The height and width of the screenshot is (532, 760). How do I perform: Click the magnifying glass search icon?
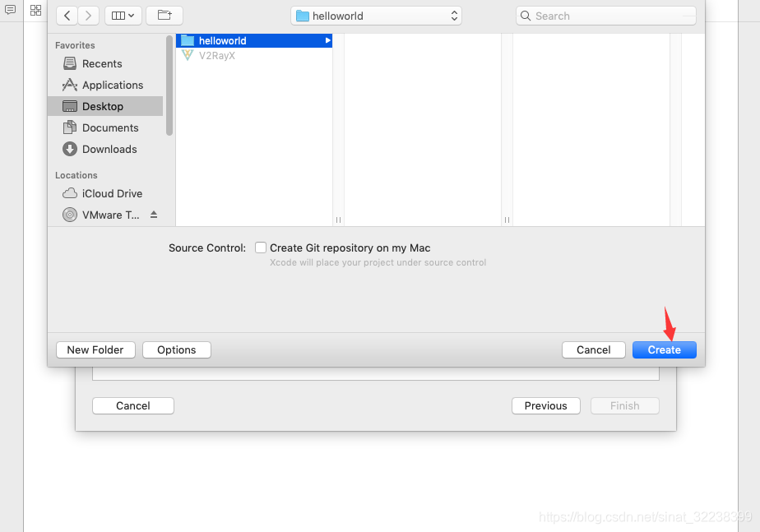526,16
